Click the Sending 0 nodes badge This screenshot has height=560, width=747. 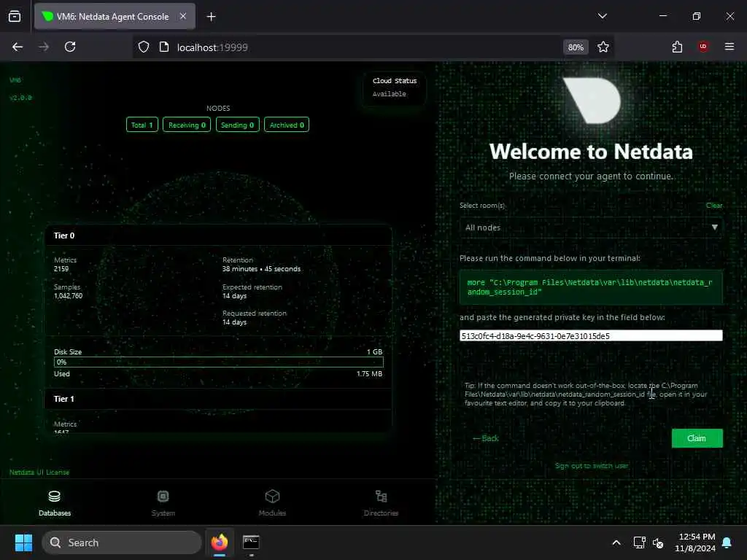[x=237, y=125]
